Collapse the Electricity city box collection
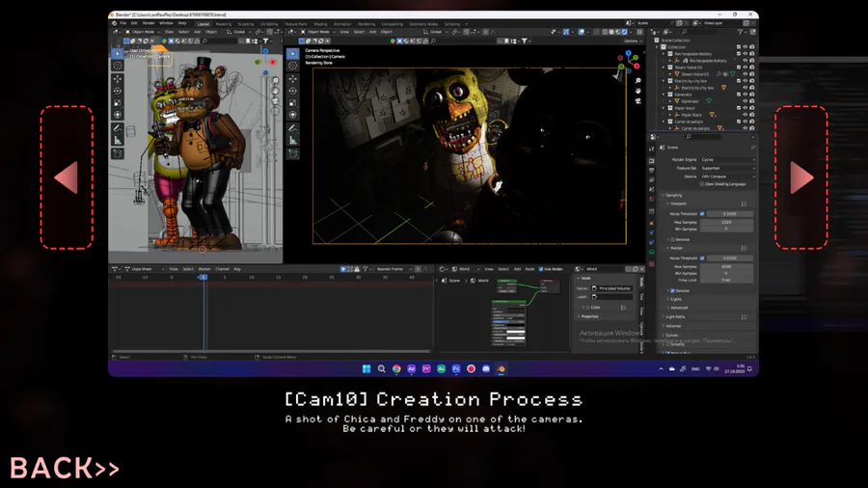 coord(664,81)
